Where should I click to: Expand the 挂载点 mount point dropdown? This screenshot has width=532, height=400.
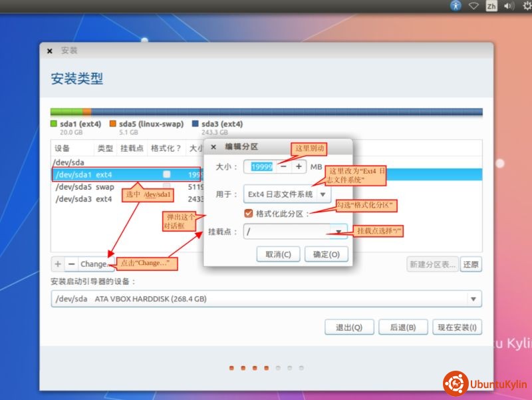(x=338, y=232)
